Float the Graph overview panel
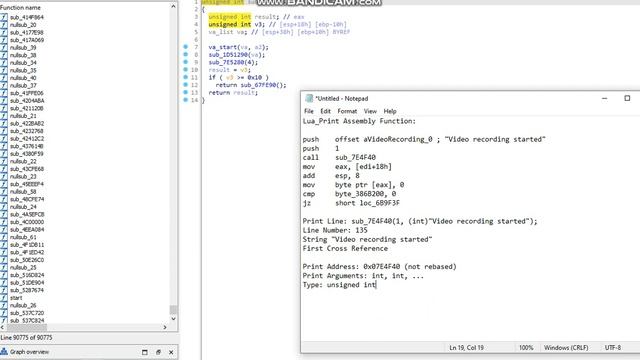640x360 pixels. point(158,352)
